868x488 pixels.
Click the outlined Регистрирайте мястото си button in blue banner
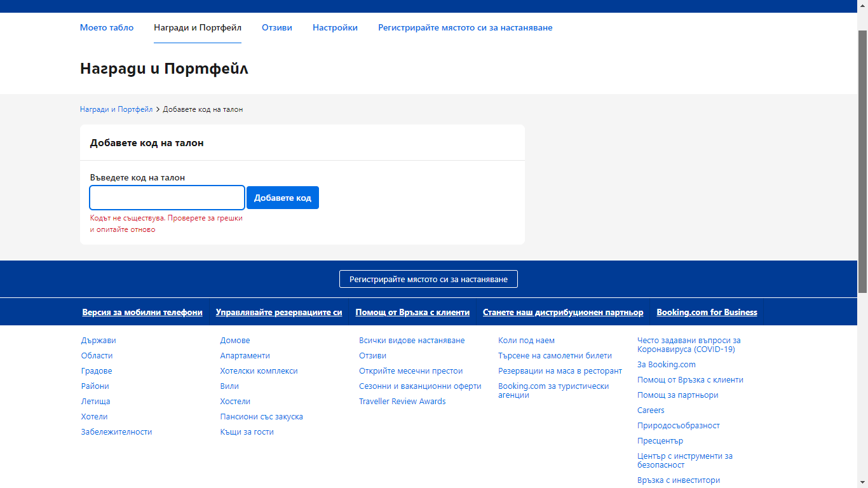428,279
